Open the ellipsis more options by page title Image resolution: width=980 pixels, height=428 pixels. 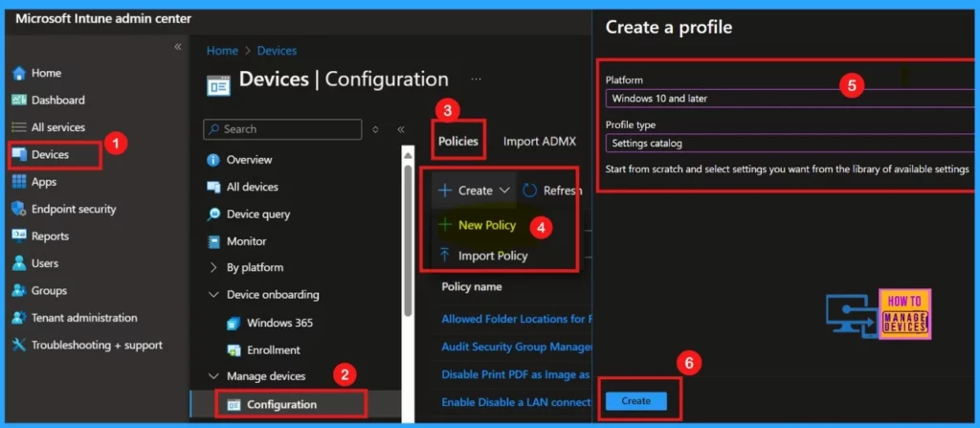[x=477, y=79]
